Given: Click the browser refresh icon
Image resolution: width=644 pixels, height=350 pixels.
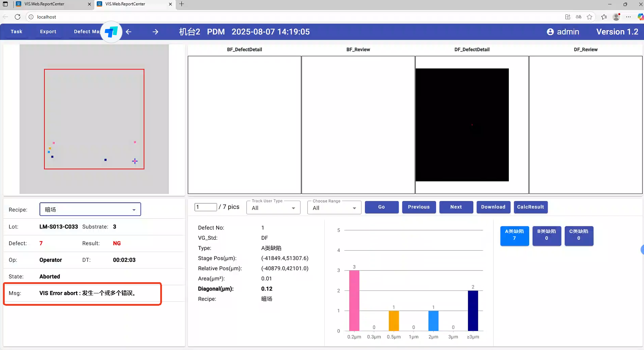Looking at the screenshot, I should (17, 17).
